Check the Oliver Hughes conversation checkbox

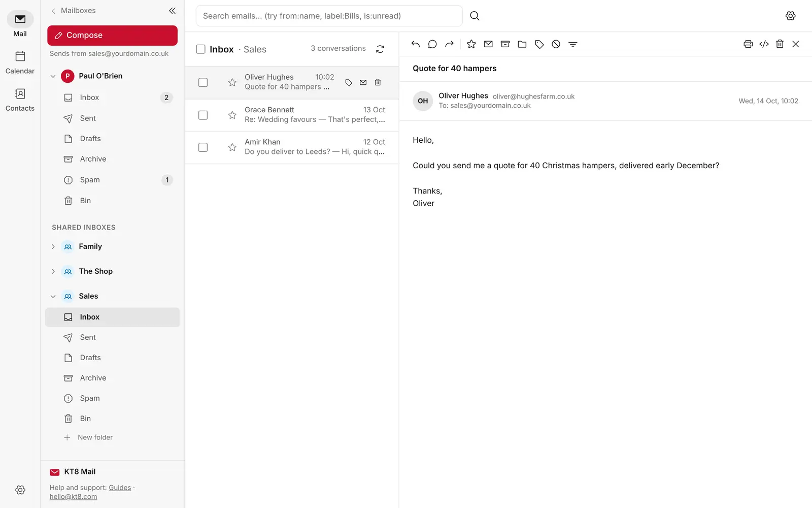point(203,82)
